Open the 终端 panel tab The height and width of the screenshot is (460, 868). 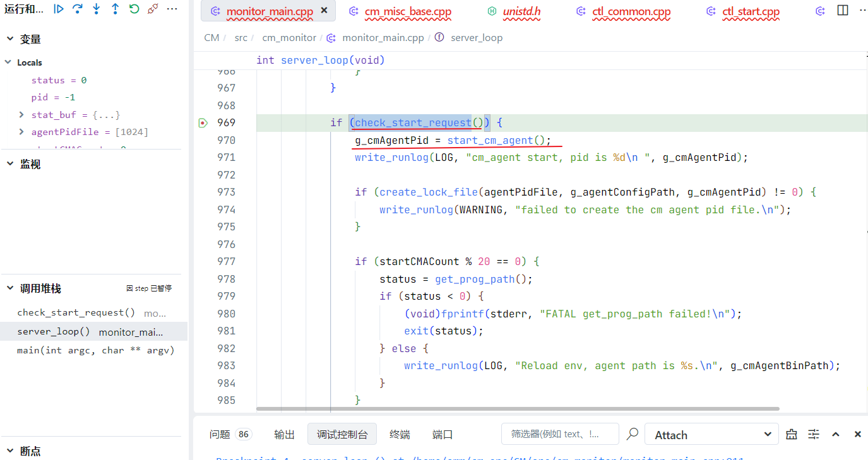(400, 434)
